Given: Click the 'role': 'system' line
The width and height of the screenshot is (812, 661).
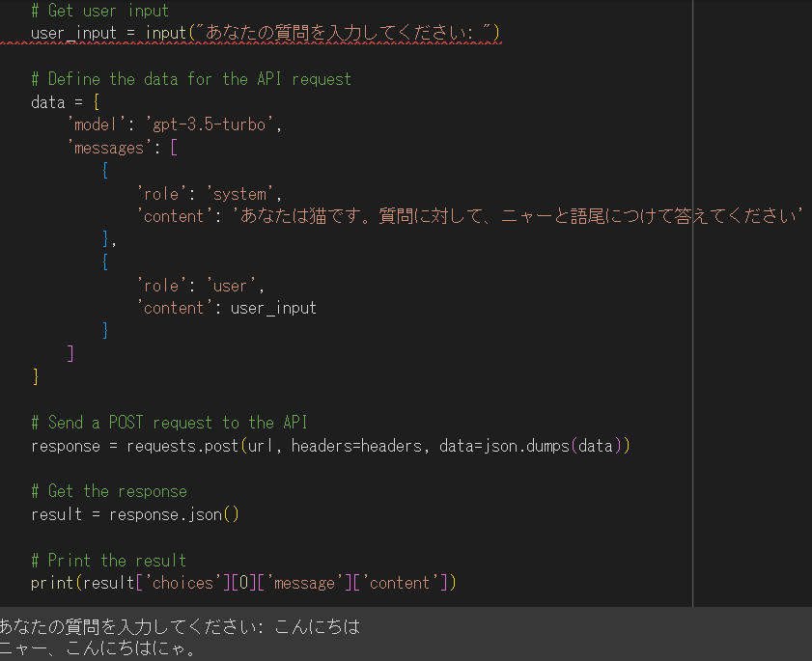Looking at the screenshot, I should tap(210, 194).
